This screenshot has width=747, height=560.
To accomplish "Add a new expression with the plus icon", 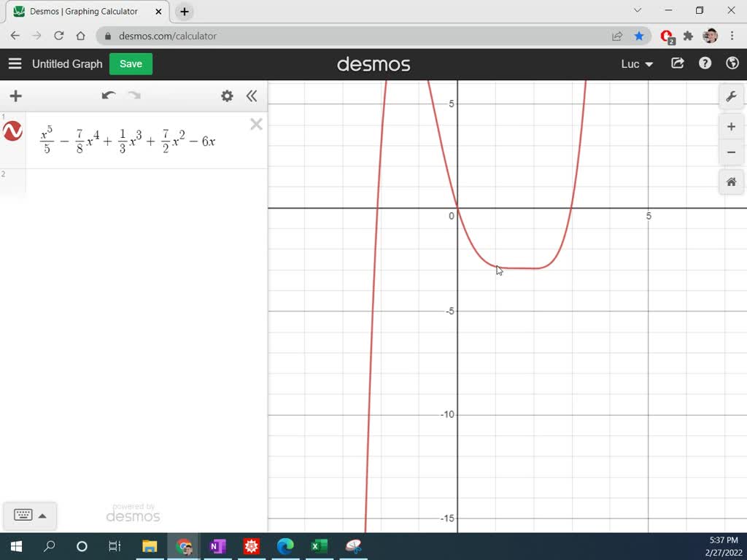I will click(15, 96).
